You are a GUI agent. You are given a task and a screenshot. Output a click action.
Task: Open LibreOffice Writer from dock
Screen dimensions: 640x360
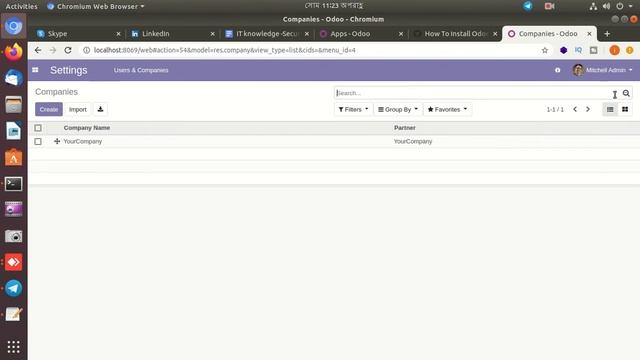[x=13, y=131]
